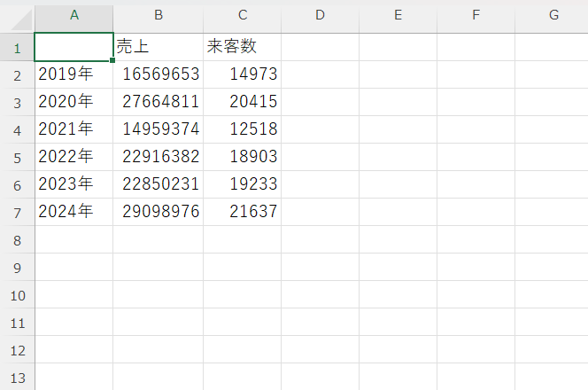
Task: Click the cell containing 29098976
Action: [x=159, y=212]
